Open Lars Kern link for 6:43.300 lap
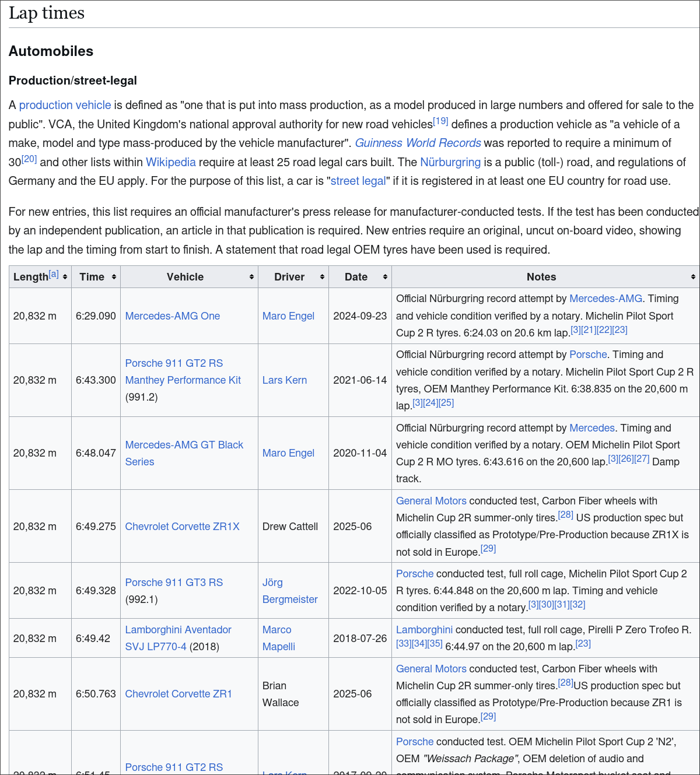Viewport: 700px width, 775px height. (x=285, y=380)
